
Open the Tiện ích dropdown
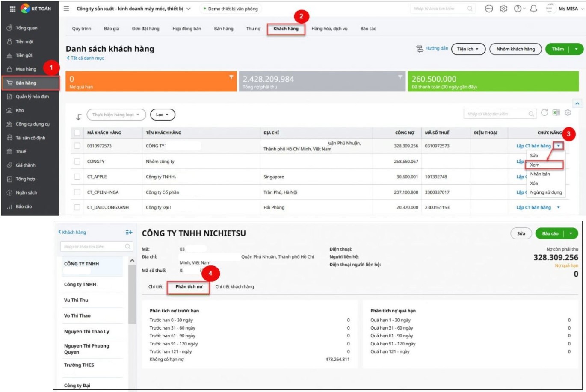[x=468, y=49]
